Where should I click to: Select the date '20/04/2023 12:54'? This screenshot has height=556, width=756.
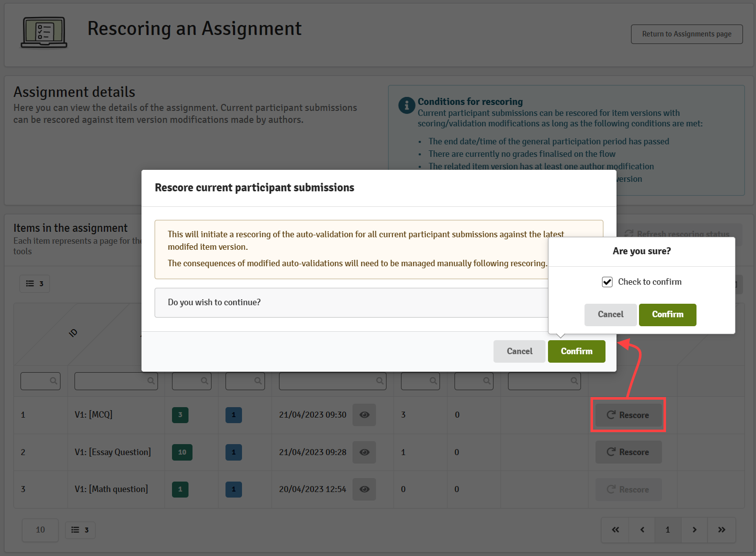coord(312,489)
